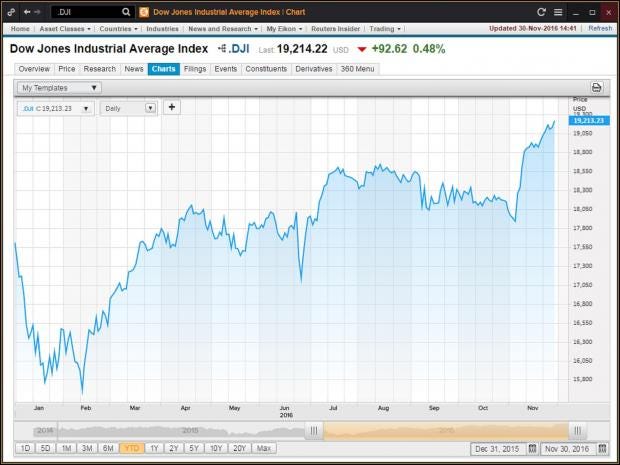Click the Refresh link
This screenshot has width=620, height=465.
pos(600,28)
